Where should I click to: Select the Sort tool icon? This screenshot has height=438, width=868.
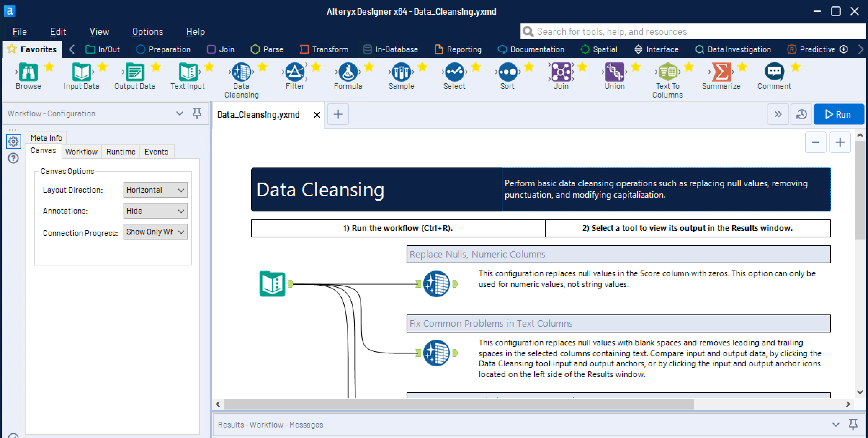pyautogui.click(x=508, y=72)
